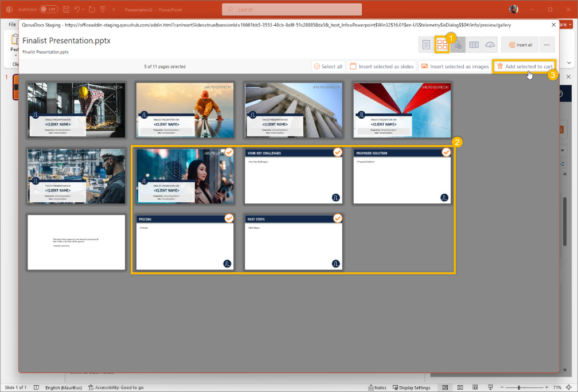Toggle the AutoSave switch

pos(48,10)
